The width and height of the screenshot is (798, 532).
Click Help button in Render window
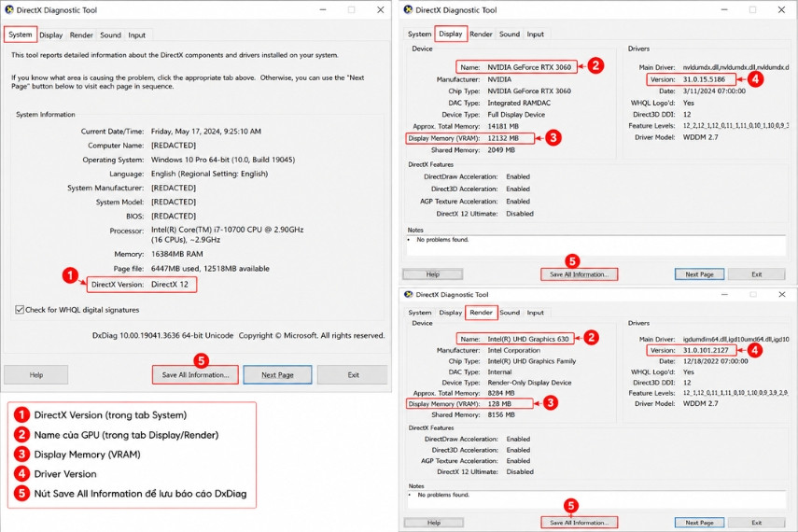(434, 523)
